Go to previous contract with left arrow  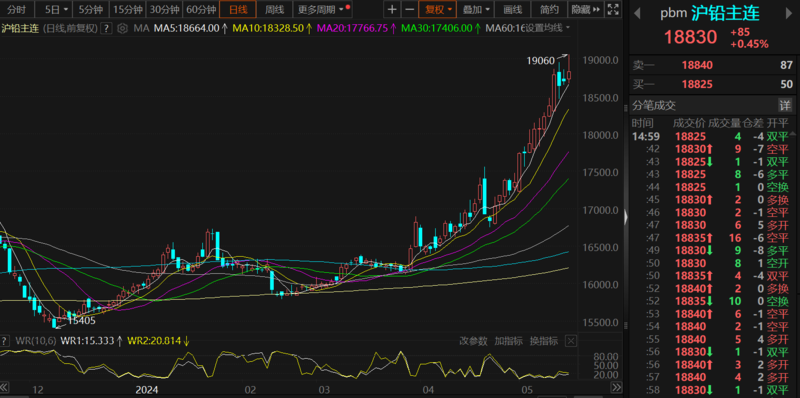(x=637, y=13)
